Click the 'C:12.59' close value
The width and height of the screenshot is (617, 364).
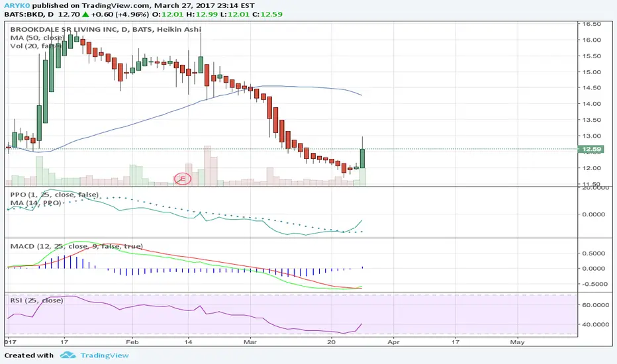click(x=267, y=14)
